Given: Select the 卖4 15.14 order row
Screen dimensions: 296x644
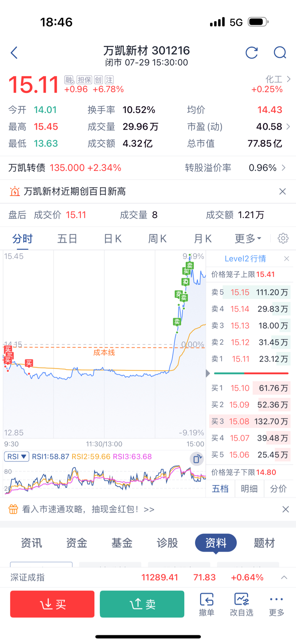Looking at the screenshot, I should pyautogui.click(x=250, y=309).
